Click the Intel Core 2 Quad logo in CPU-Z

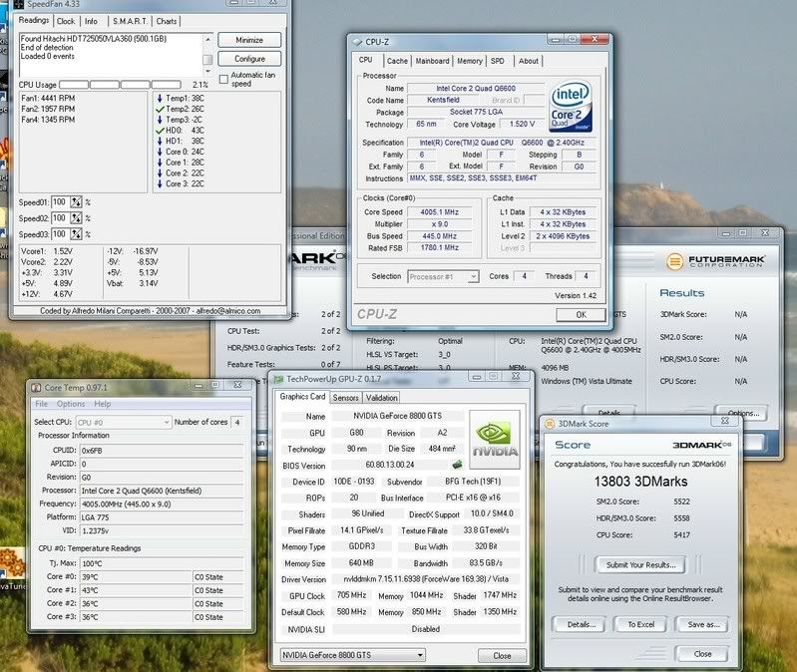(x=571, y=107)
